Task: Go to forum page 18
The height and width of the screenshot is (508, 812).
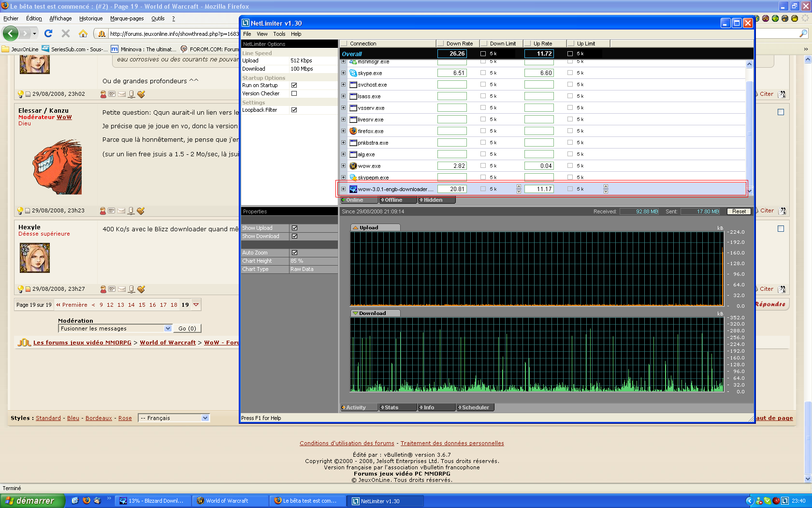Action: [174, 305]
